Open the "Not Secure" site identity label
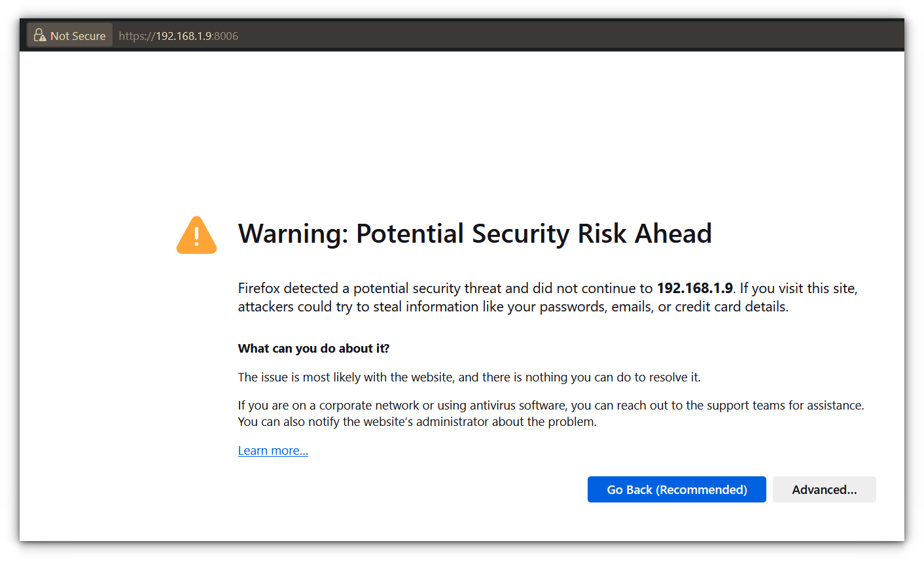The width and height of the screenshot is (924, 562). tap(78, 36)
